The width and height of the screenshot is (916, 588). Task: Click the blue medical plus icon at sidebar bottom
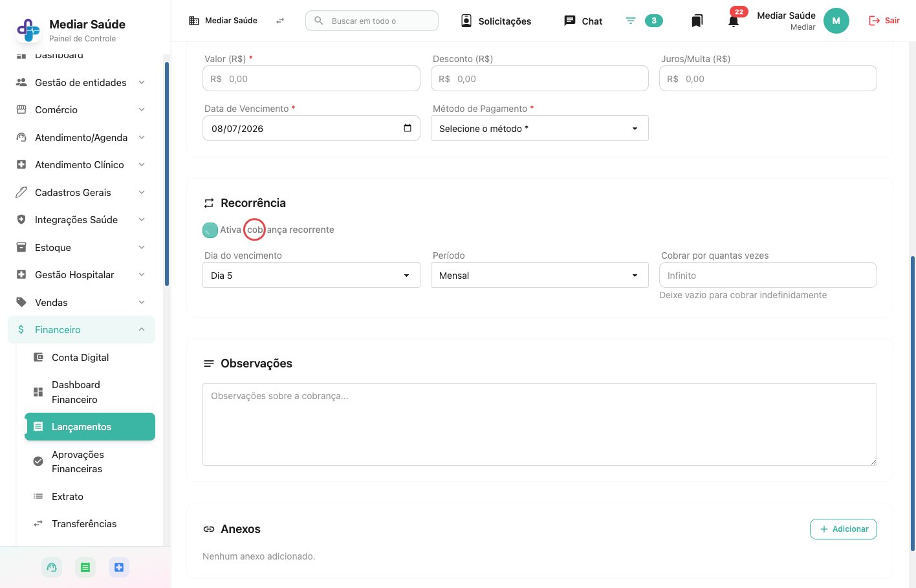coord(119,567)
